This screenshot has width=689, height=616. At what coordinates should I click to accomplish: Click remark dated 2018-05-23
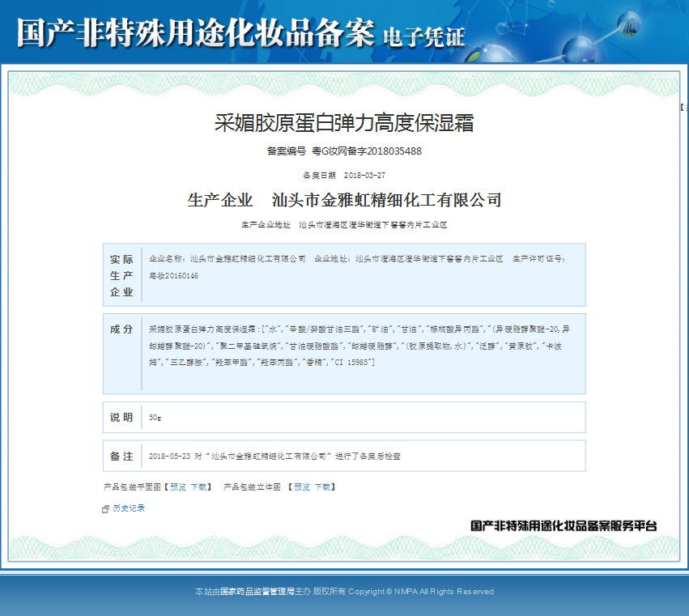click(x=274, y=456)
